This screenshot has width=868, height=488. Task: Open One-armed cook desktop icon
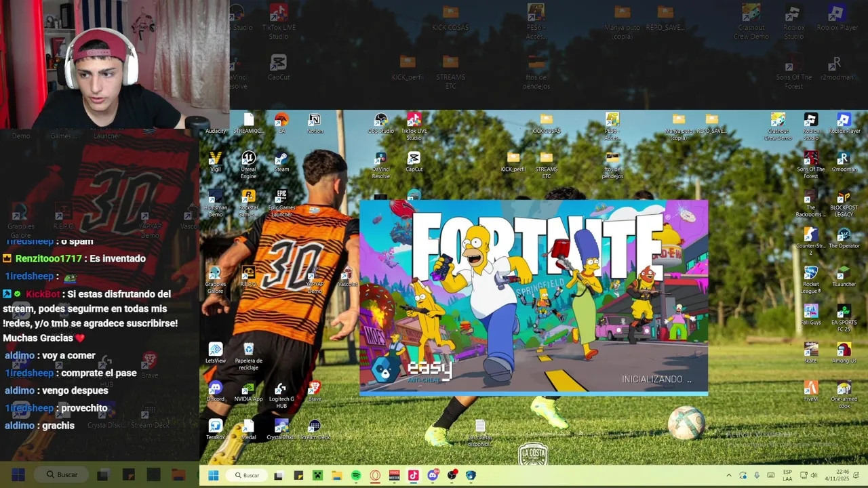tap(844, 395)
